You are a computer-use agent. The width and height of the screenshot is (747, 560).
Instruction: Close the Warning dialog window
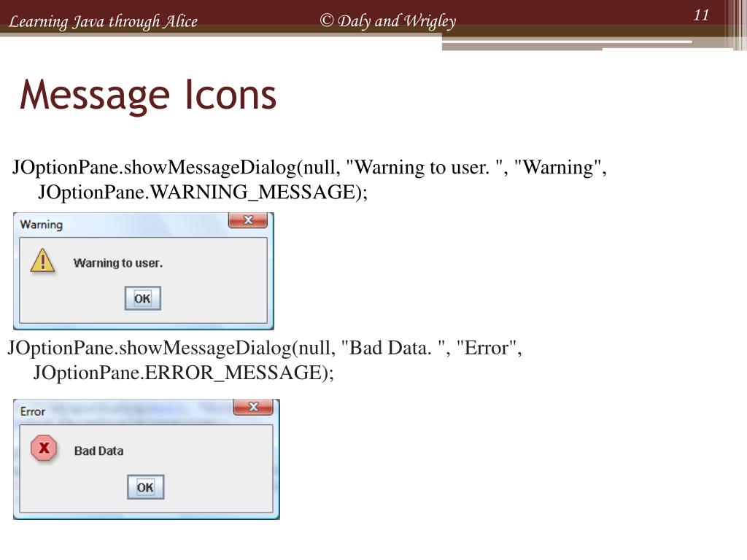click(248, 220)
